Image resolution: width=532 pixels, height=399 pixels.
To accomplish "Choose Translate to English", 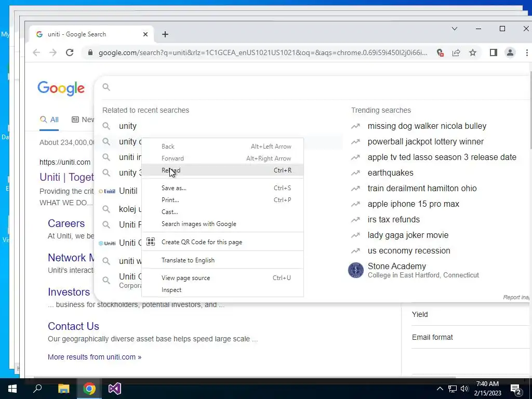I will pos(222,260).
